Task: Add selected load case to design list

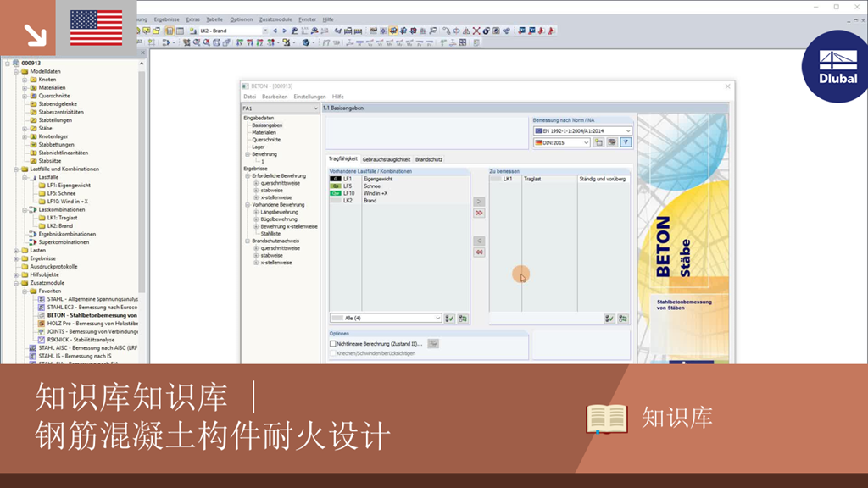Action: click(x=480, y=202)
